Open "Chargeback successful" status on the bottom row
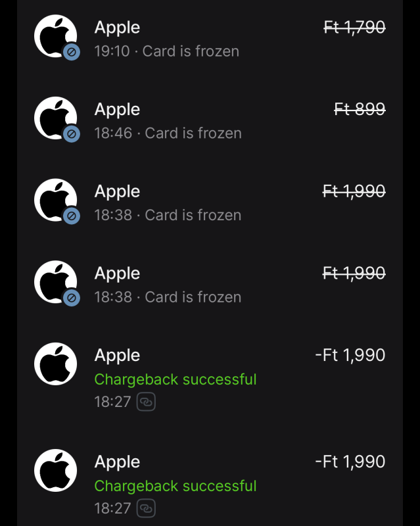 click(x=175, y=486)
